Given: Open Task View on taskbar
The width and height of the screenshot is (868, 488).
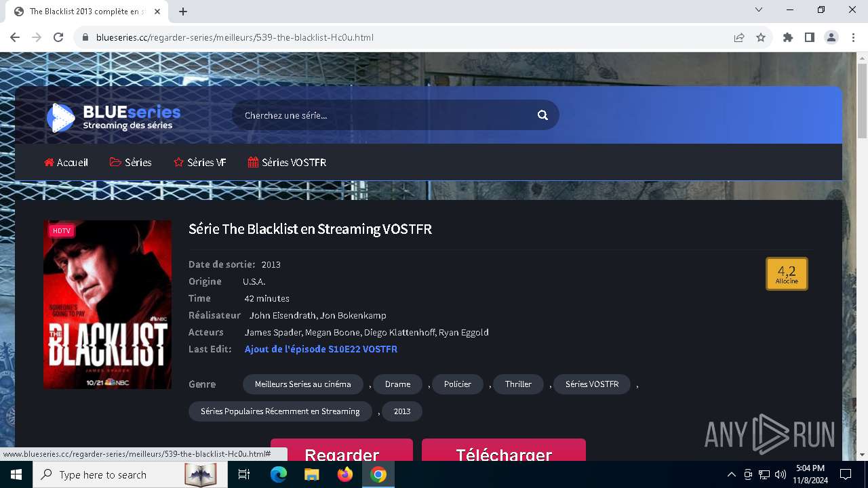Looking at the screenshot, I should (x=244, y=474).
